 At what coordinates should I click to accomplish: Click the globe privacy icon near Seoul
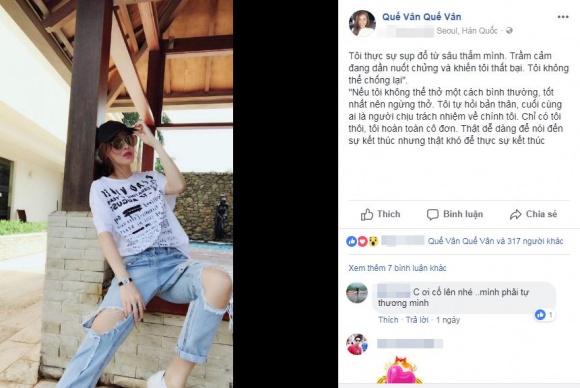click(509, 31)
